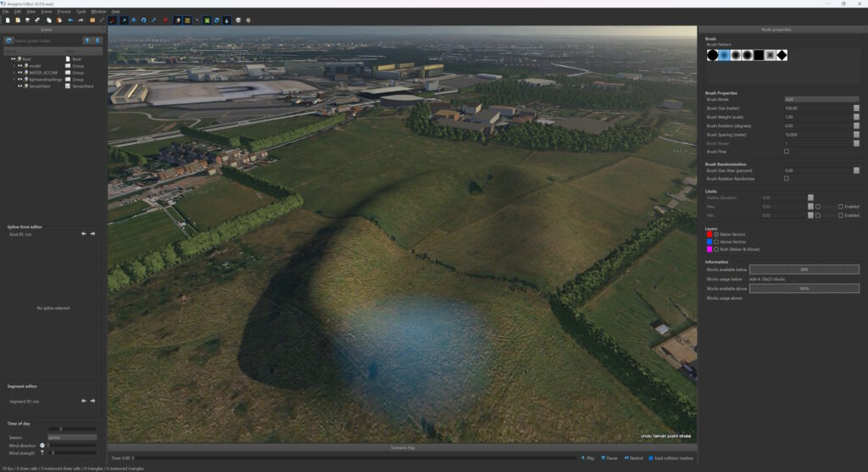Select the Below Vectors layer radio

[716, 235]
